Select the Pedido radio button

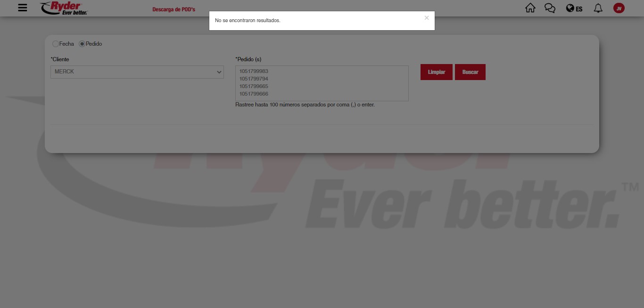[82, 44]
